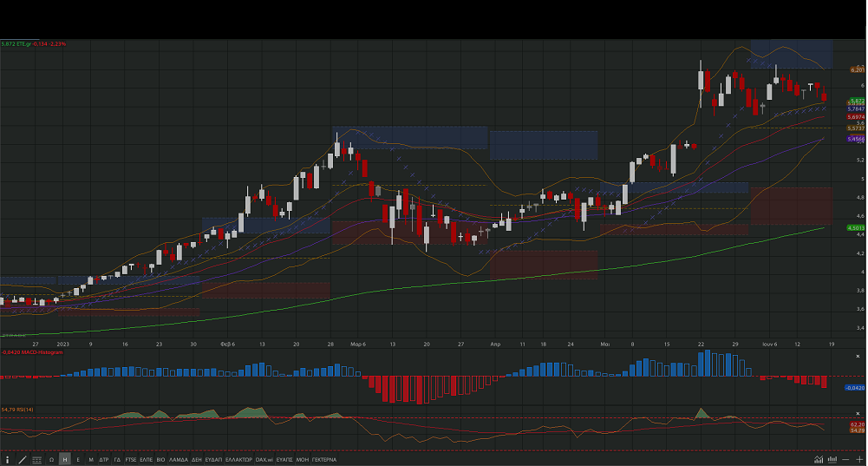Select the E (weekly) timeframe

pyautogui.click(x=78, y=459)
